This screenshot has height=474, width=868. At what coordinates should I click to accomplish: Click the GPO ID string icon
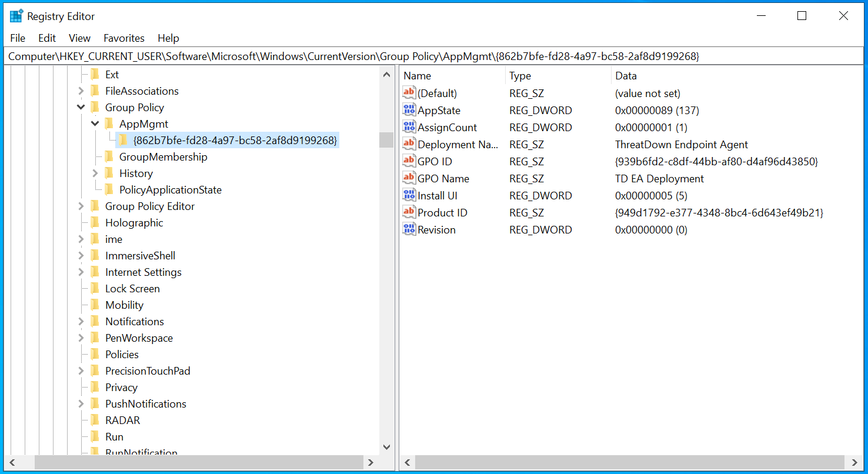pos(409,161)
